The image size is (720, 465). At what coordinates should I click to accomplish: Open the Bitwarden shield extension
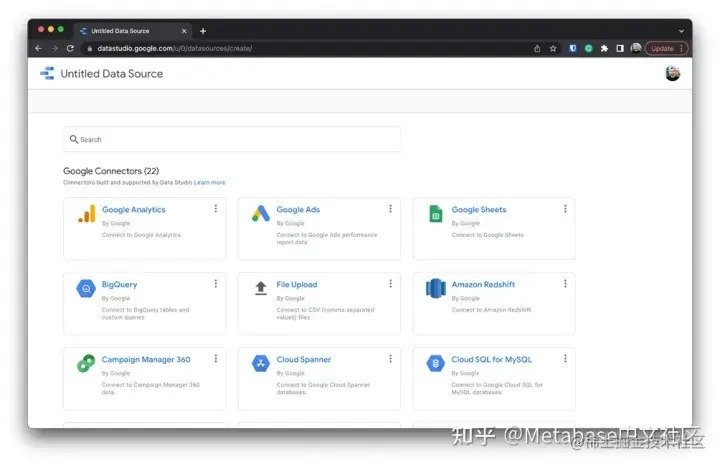coord(573,48)
